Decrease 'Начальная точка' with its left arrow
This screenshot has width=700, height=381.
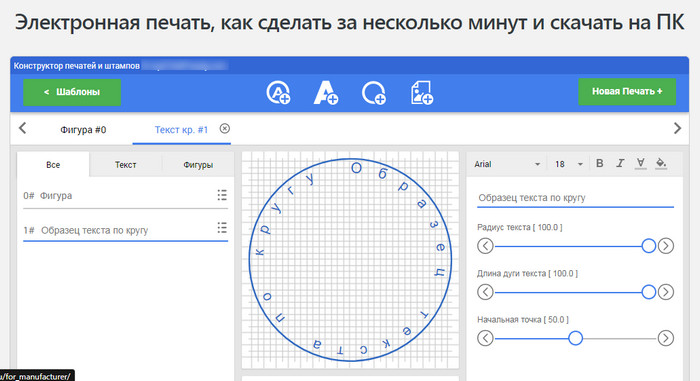pyautogui.click(x=485, y=338)
